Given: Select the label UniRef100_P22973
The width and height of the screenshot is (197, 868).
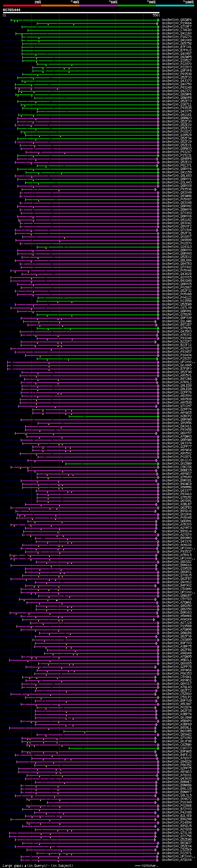Looking at the screenshot, I should tap(177, 67).
